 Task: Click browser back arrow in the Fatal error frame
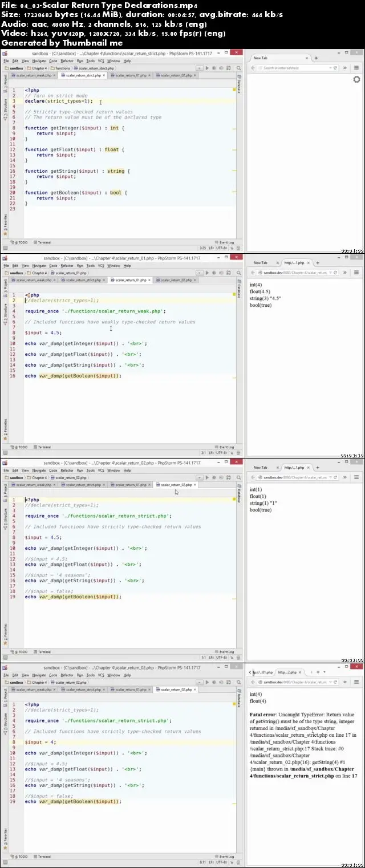(x=253, y=682)
